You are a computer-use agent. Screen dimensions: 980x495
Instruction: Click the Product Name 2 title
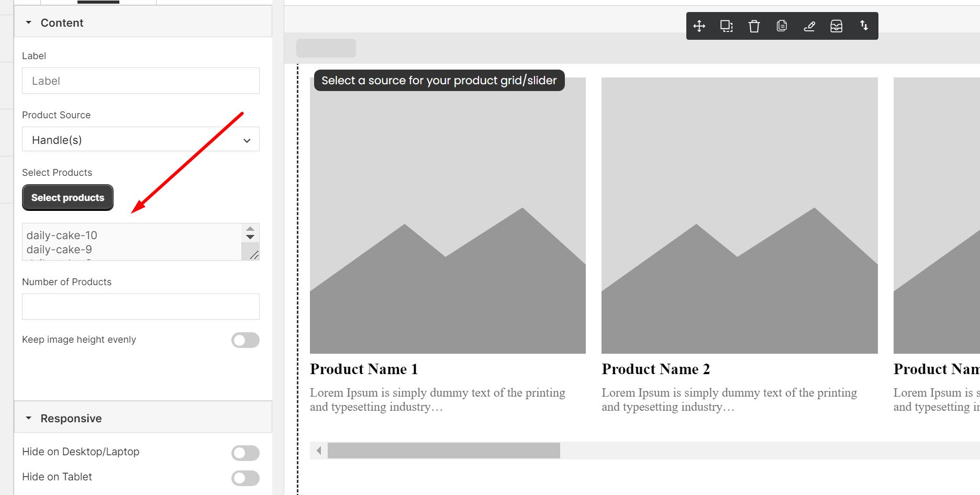click(x=655, y=369)
